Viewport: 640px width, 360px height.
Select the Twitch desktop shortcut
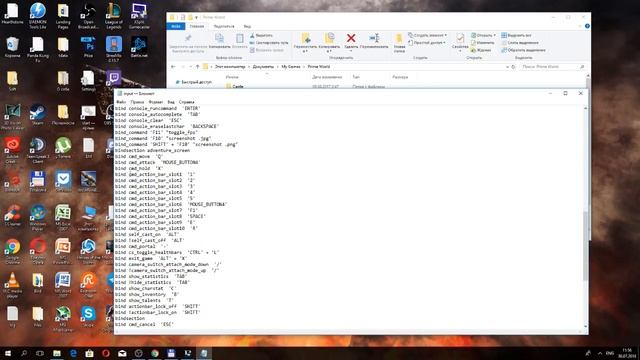(x=113, y=78)
